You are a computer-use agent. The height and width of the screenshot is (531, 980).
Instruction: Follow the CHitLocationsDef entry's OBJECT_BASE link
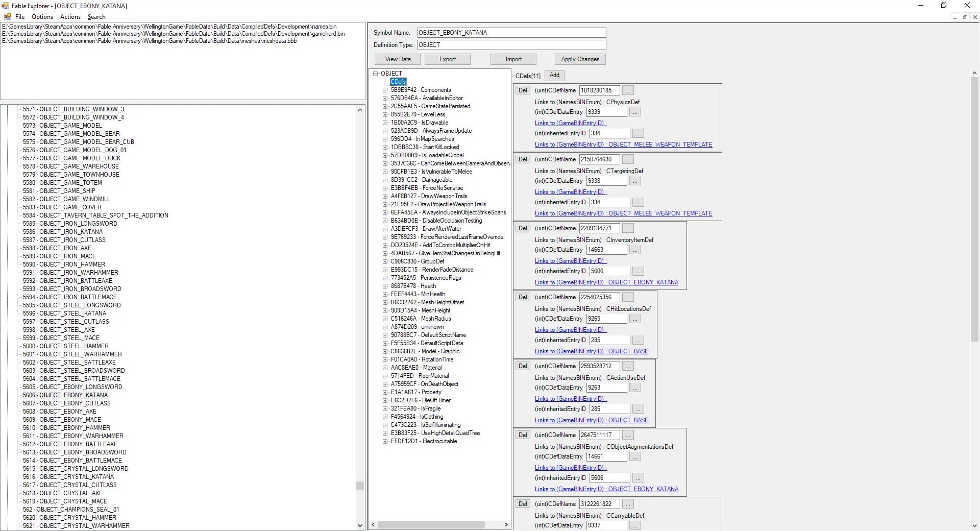click(591, 351)
